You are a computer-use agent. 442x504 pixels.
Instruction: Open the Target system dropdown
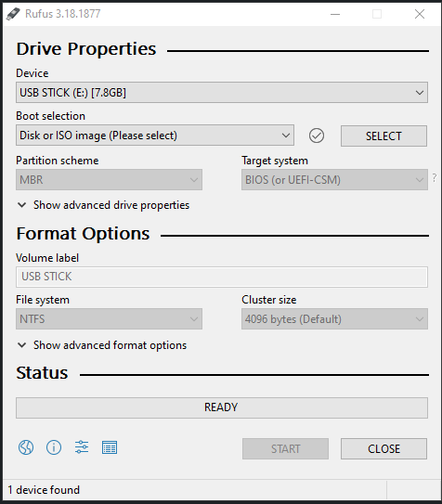click(334, 180)
